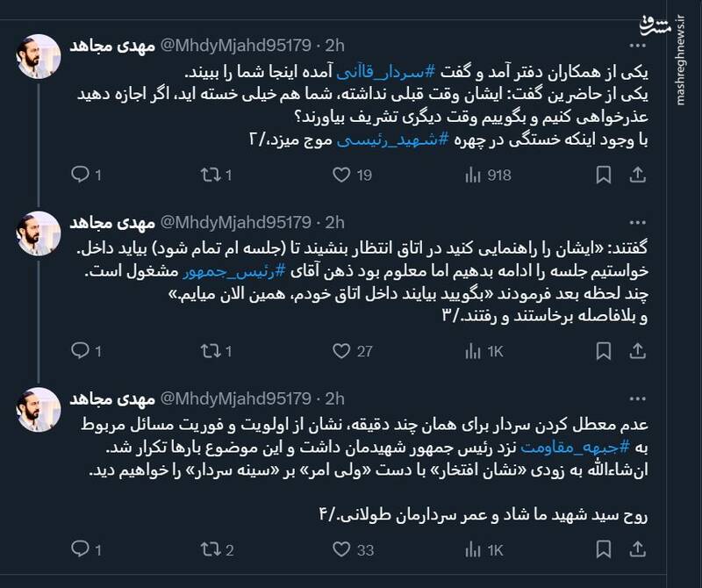Reply to the middle tweet about رئیس جمهور

click(81, 351)
